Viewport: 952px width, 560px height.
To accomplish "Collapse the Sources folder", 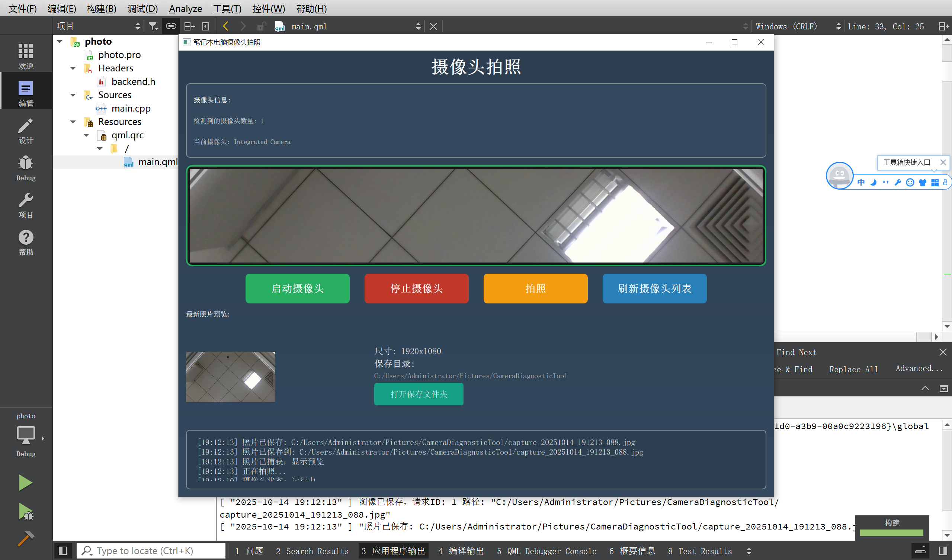I will (73, 95).
